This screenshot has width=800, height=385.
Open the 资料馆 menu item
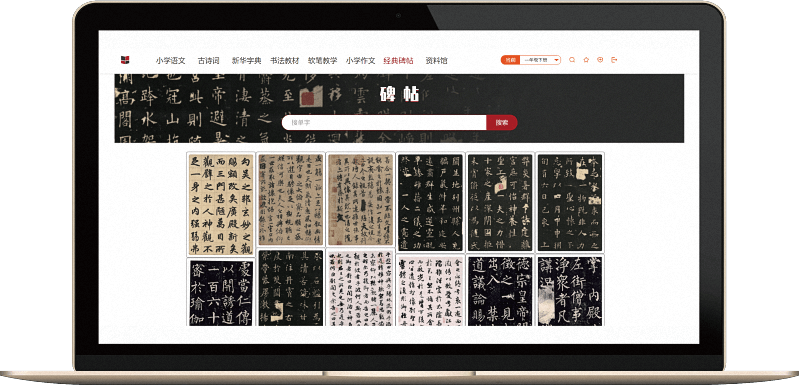(436, 61)
